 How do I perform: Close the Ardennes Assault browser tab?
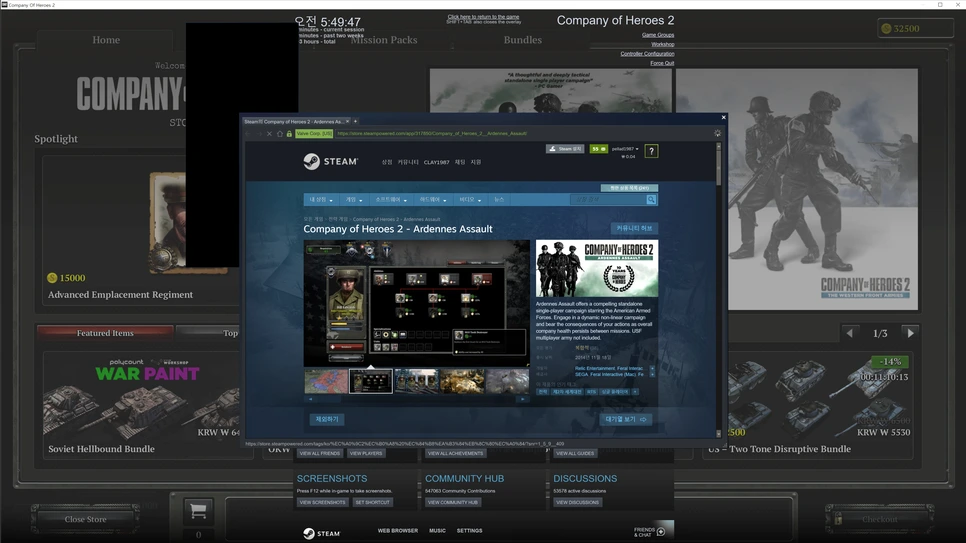(x=347, y=121)
